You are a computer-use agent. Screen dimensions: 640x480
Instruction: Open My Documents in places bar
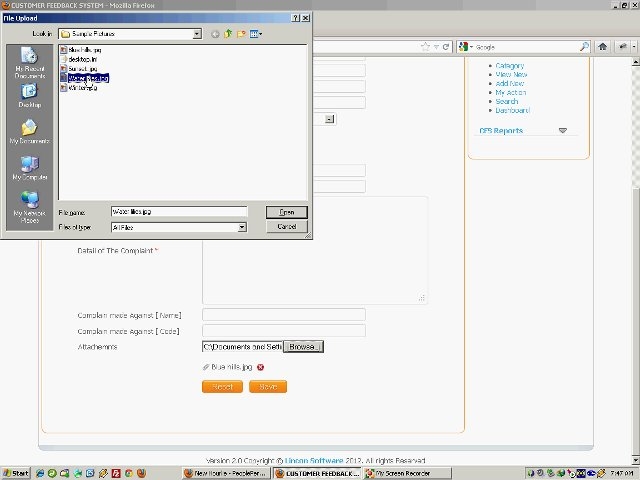[30, 131]
